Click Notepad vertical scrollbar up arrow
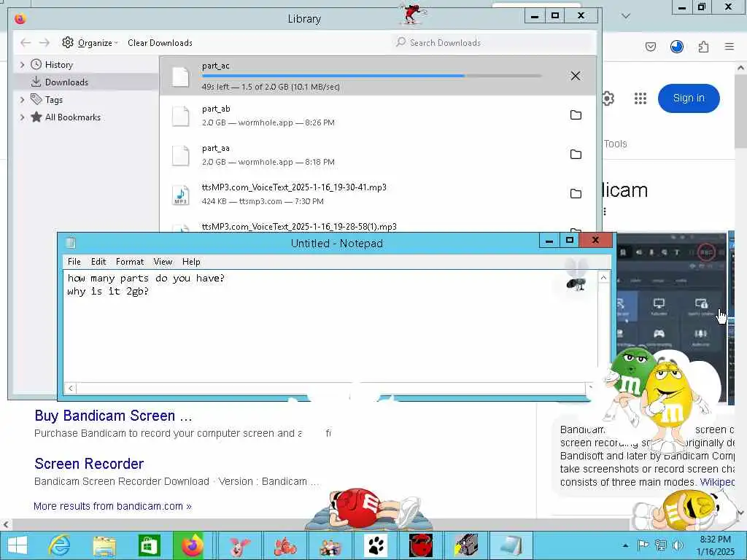Viewport: 747px width, 560px height. click(x=603, y=278)
